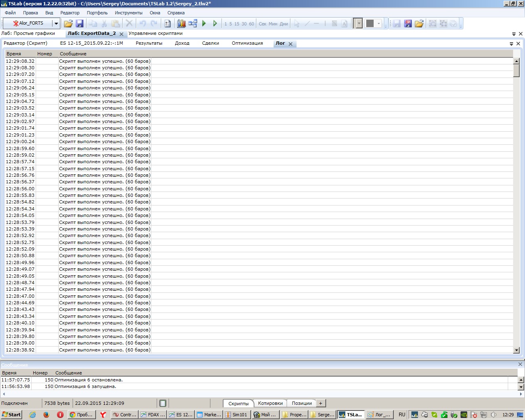Switch to Управление скриптами tab

coord(155,34)
